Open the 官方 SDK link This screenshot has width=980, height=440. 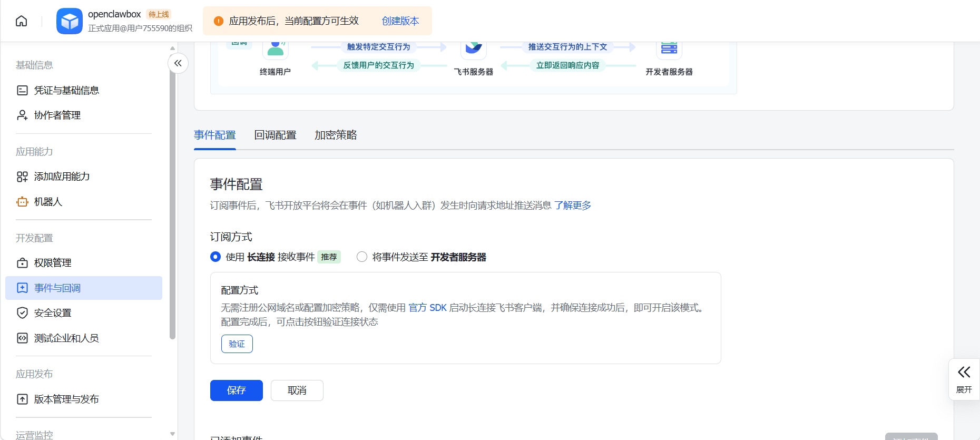pos(427,308)
